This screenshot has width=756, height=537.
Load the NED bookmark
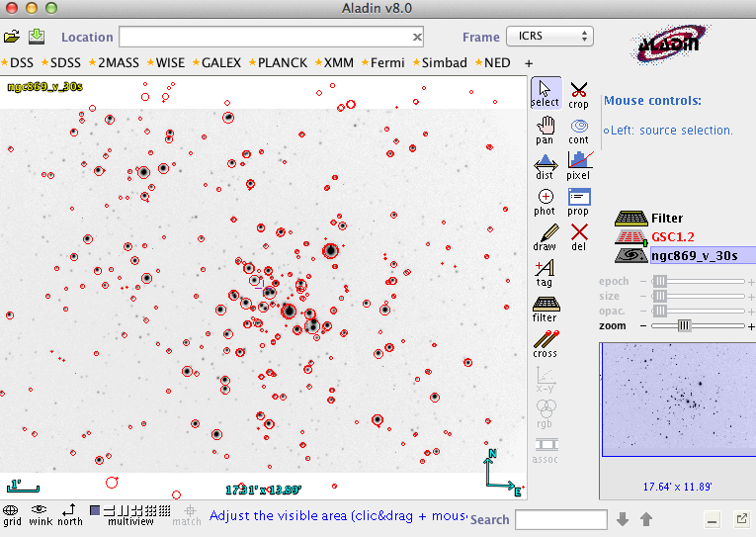(x=493, y=62)
